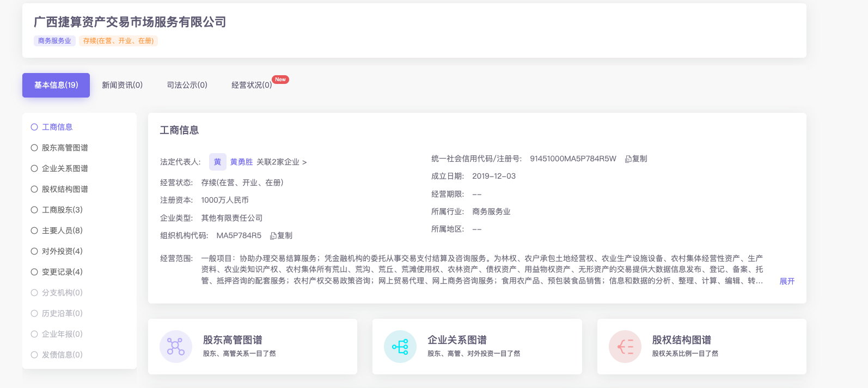Click the 经营范围 description text
868x388 pixels.
pos(482,270)
